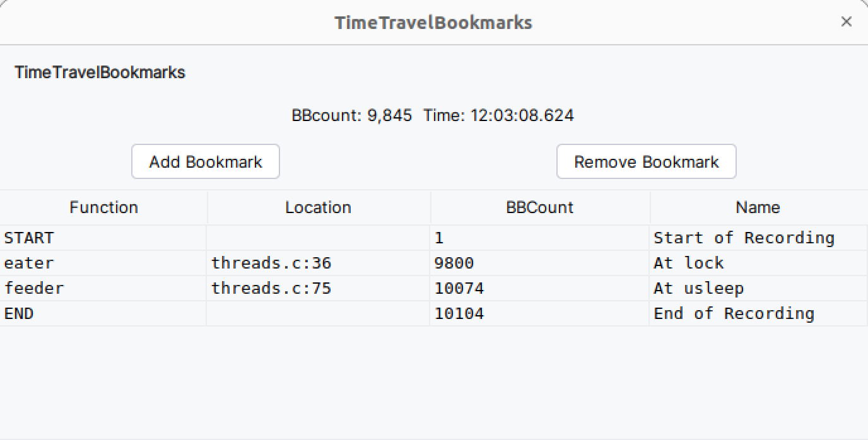
Task: Select the BBCount cell showing 9800
Action: [x=540, y=263]
